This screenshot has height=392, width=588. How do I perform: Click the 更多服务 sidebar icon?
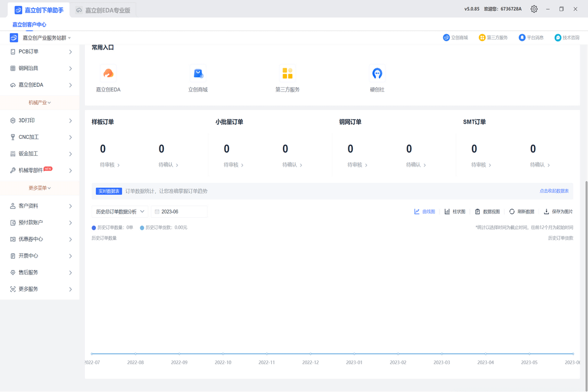click(x=13, y=289)
